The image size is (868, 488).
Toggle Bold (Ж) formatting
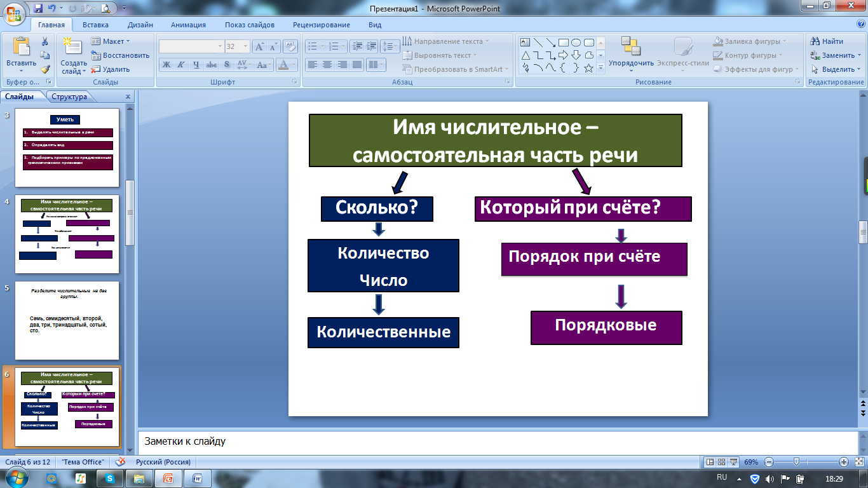tap(166, 65)
